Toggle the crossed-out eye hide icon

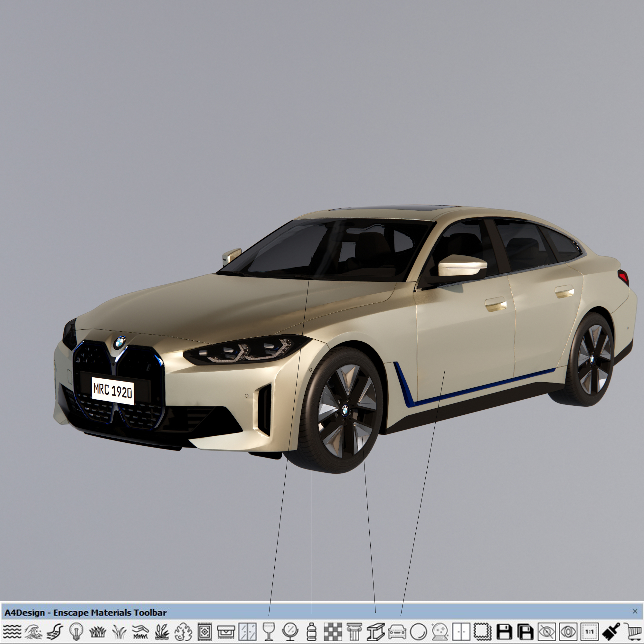point(547,631)
